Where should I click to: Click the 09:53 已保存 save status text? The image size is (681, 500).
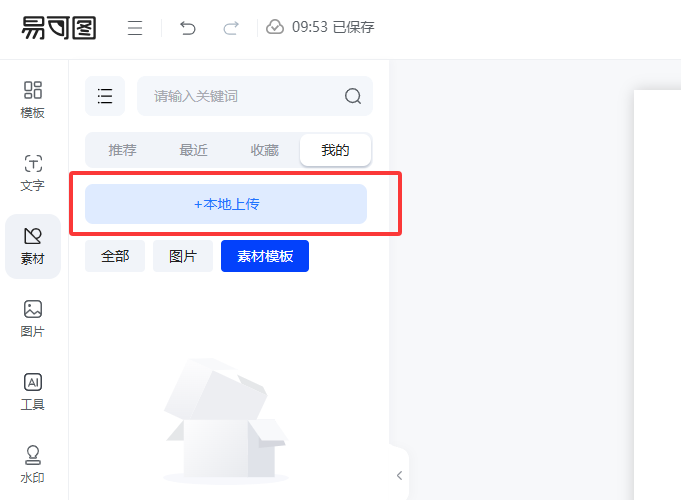[x=333, y=27]
